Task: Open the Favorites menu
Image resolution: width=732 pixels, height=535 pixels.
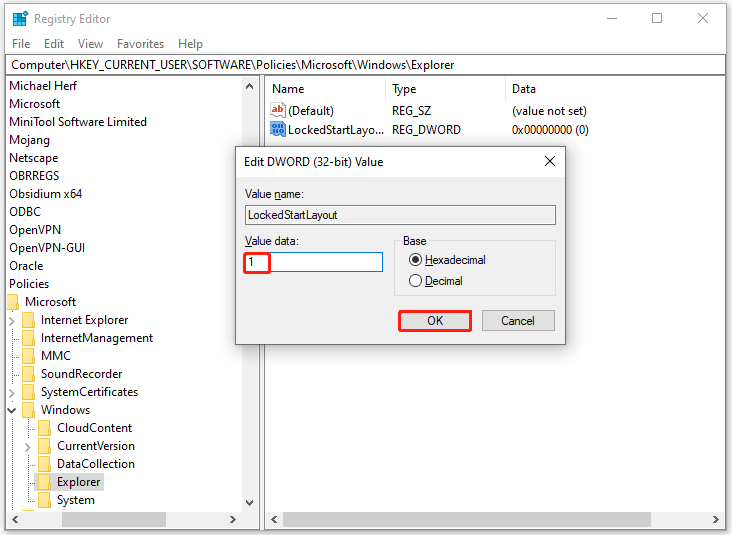Action: (141, 44)
